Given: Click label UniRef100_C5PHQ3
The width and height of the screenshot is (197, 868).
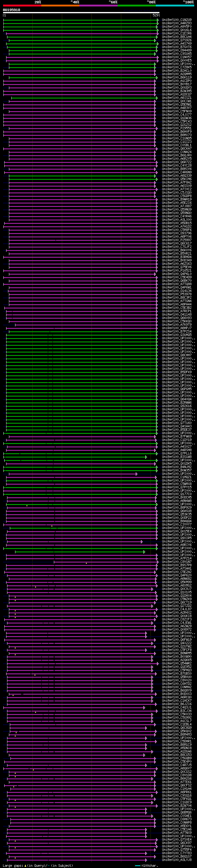Looking at the screenshot, I should [177, 670].
